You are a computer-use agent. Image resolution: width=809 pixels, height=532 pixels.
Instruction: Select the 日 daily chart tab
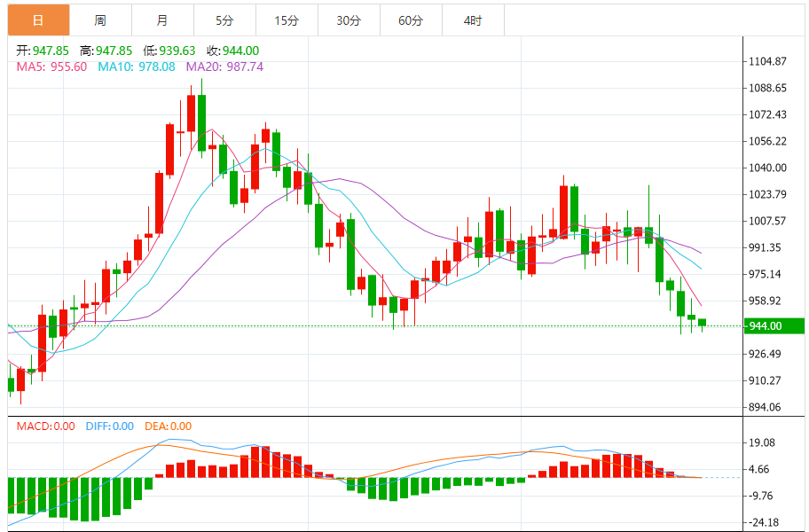coord(39,20)
